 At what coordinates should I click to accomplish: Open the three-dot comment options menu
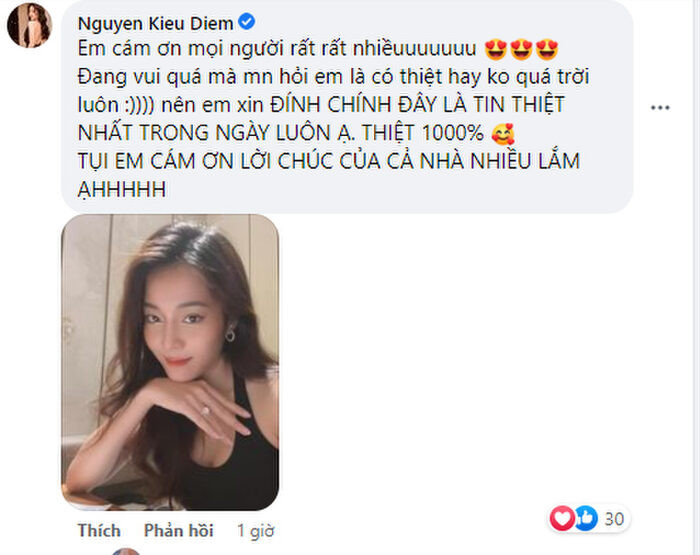[660, 108]
